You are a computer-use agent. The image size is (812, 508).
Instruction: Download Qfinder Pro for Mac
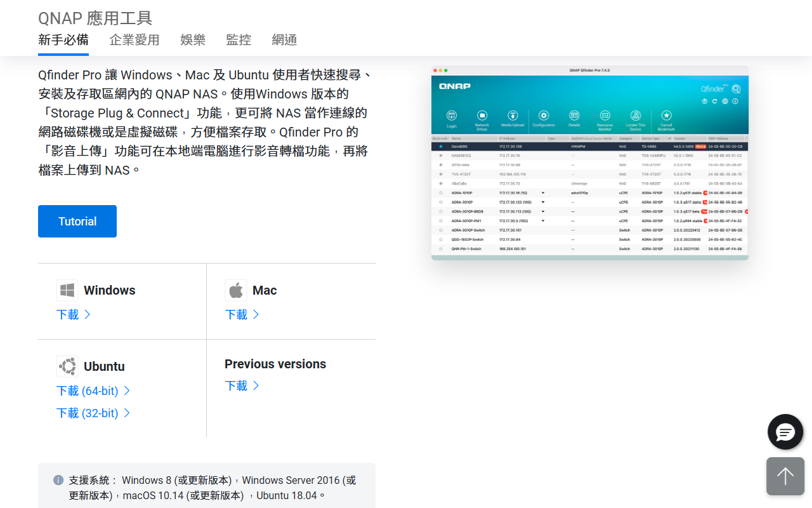click(x=242, y=314)
